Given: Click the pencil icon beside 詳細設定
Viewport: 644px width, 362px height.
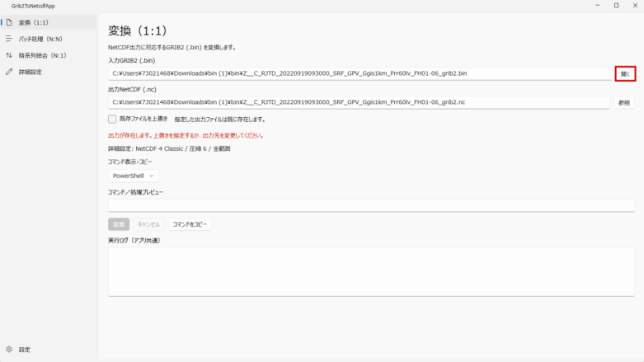Looking at the screenshot, I should click(9, 72).
